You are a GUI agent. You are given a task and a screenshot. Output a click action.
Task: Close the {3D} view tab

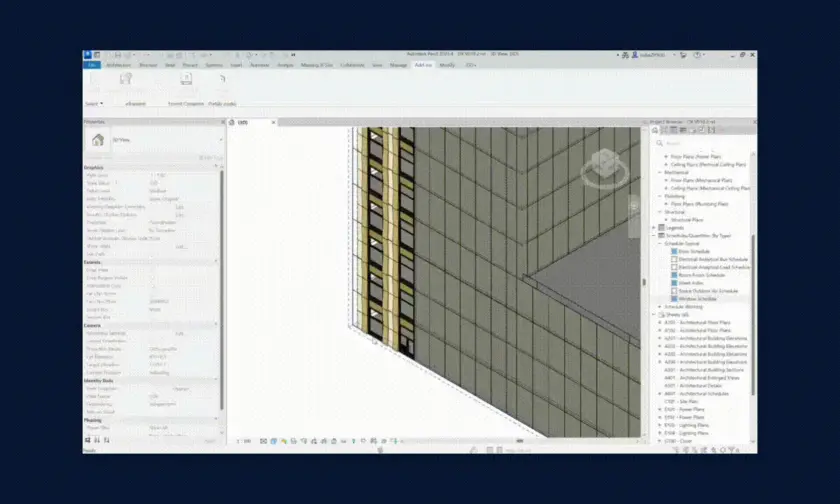[273, 123]
